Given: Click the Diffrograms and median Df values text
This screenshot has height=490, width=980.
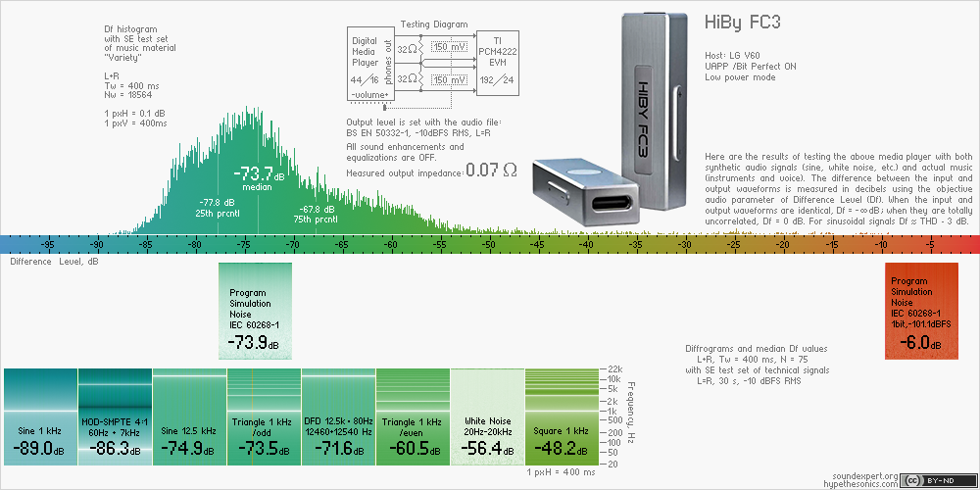Looking at the screenshot, I should (757, 348).
